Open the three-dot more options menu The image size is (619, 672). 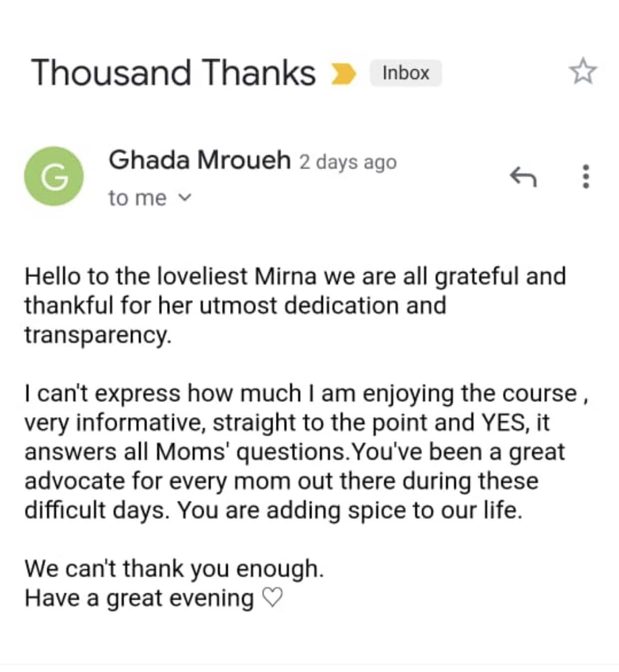coord(586,176)
